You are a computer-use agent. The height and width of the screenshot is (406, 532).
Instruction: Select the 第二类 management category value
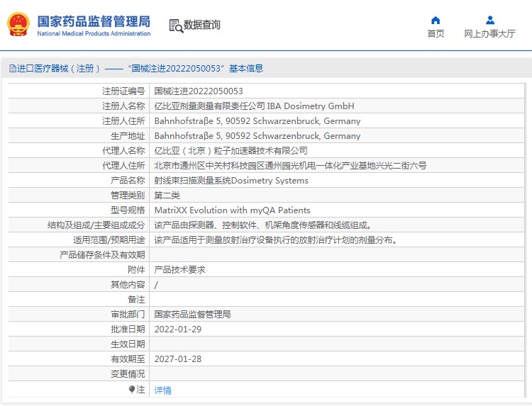coord(167,196)
